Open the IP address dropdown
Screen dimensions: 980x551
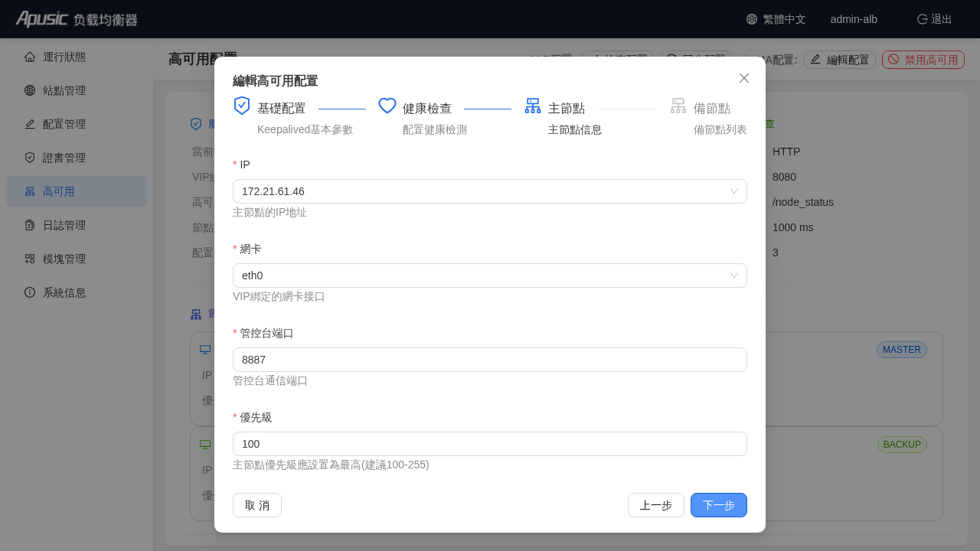point(490,191)
